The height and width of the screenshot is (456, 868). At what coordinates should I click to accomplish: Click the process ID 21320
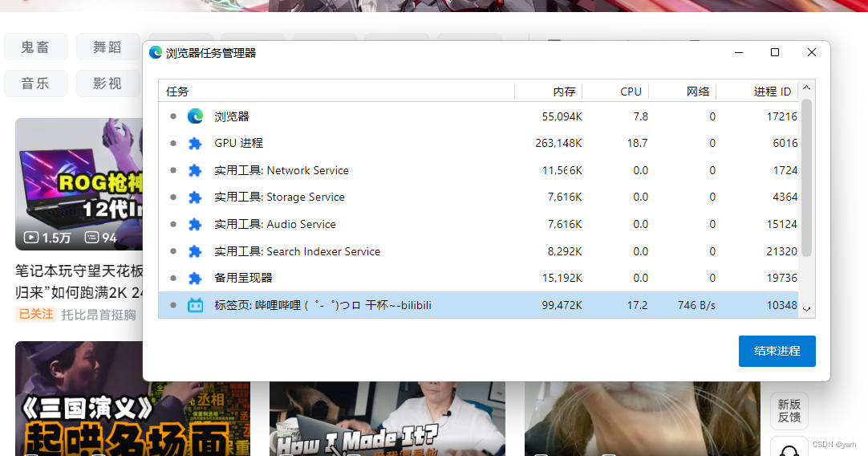pyautogui.click(x=781, y=251)
